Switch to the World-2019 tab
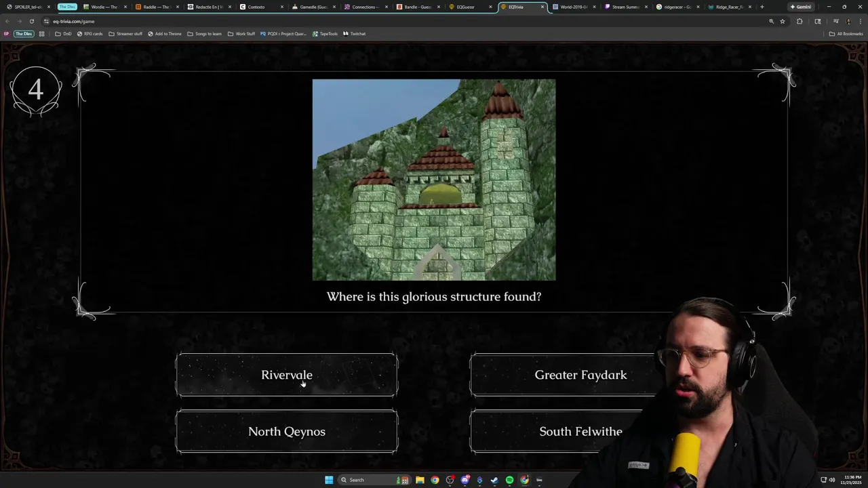Screen dimensions: 868x488 coord(573,7)
